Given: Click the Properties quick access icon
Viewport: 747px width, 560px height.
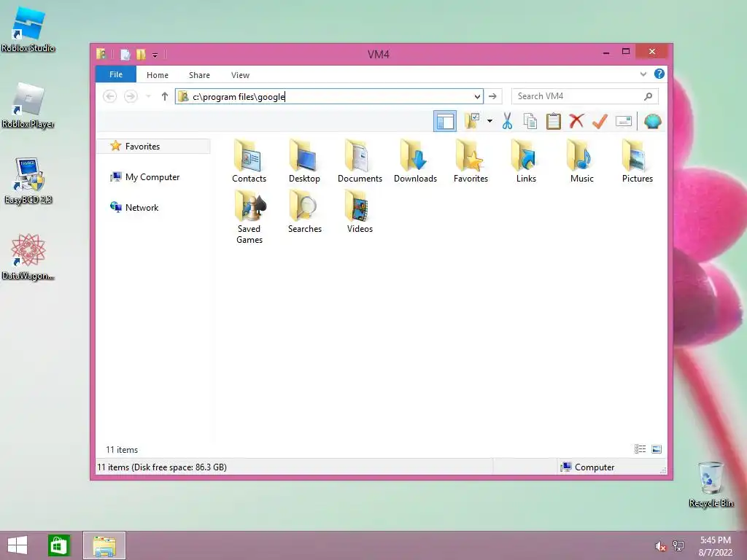Looking at the screenshot, I should 125,54.
